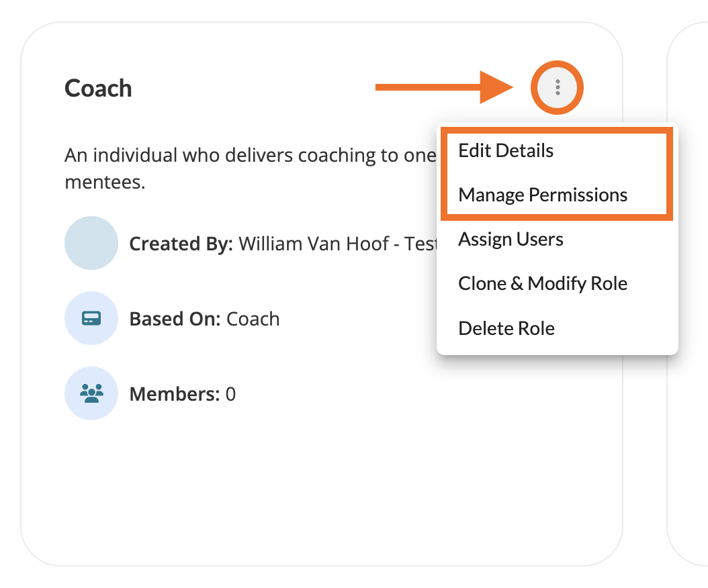
Task: Open the three-dot options menu
Action: (x=558, y=87)
